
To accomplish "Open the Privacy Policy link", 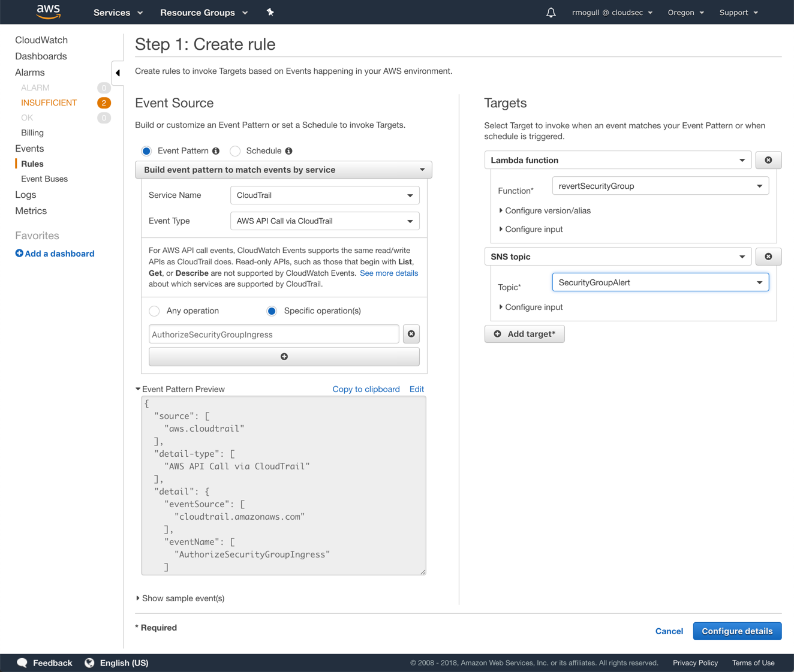I will [x=695, y=663].
